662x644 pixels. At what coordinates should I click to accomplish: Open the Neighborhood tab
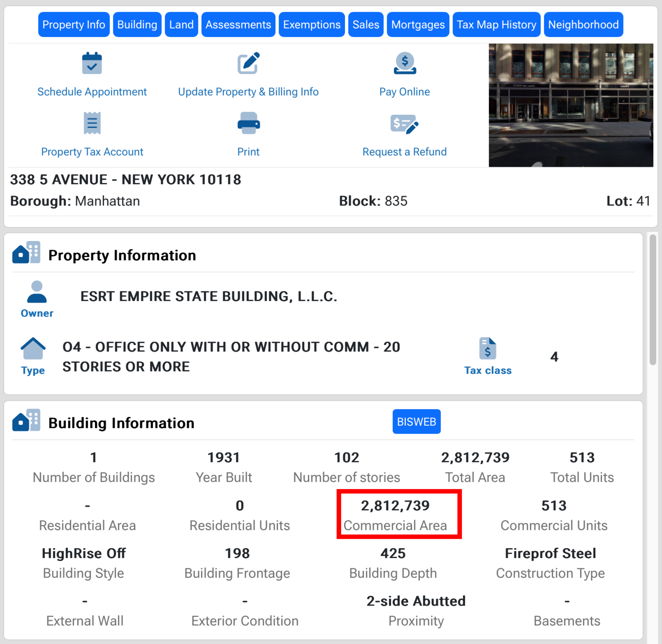(x=583, y=25)
